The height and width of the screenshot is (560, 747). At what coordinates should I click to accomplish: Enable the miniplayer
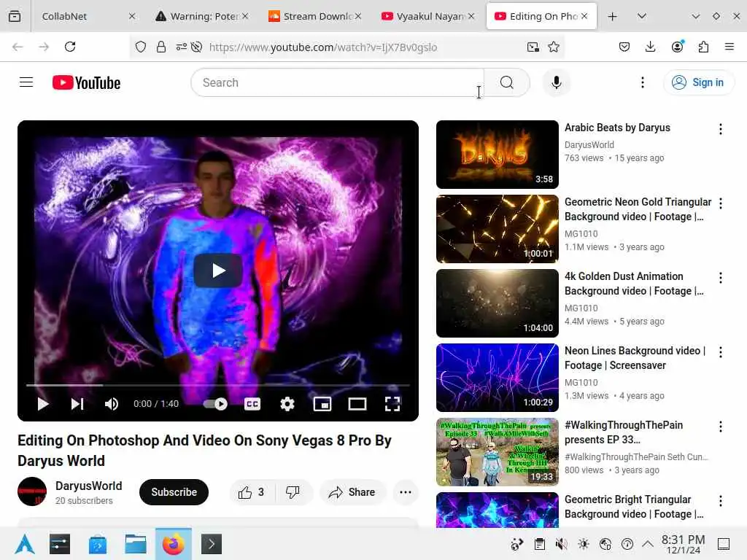322,404
